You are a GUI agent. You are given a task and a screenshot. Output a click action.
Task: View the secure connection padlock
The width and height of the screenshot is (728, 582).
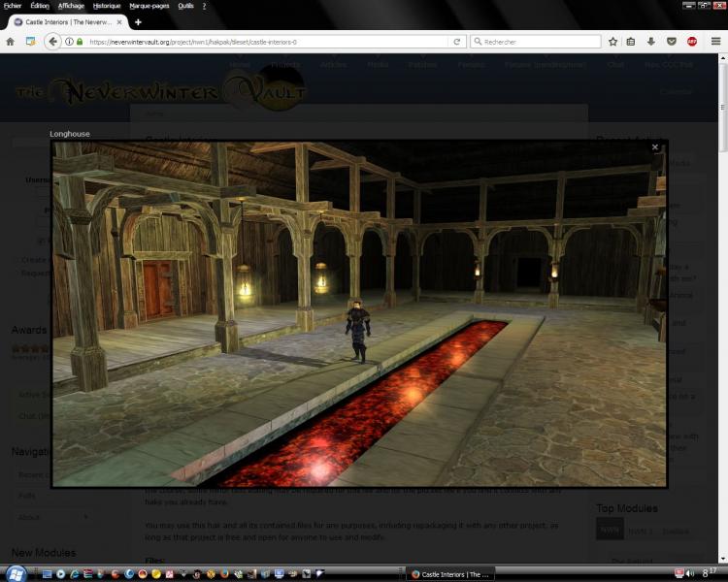(x=80, y=42)
